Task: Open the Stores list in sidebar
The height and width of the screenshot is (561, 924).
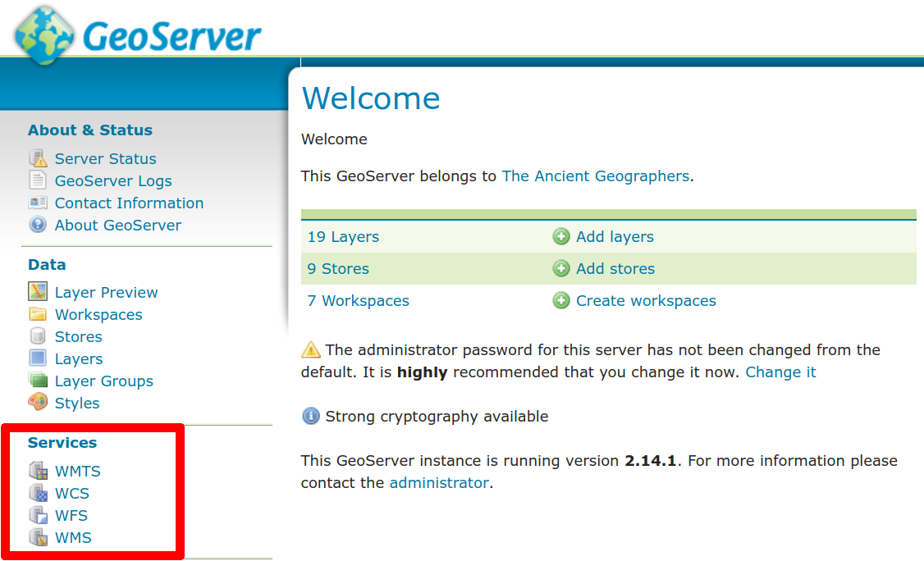Action: click(79, 336)
